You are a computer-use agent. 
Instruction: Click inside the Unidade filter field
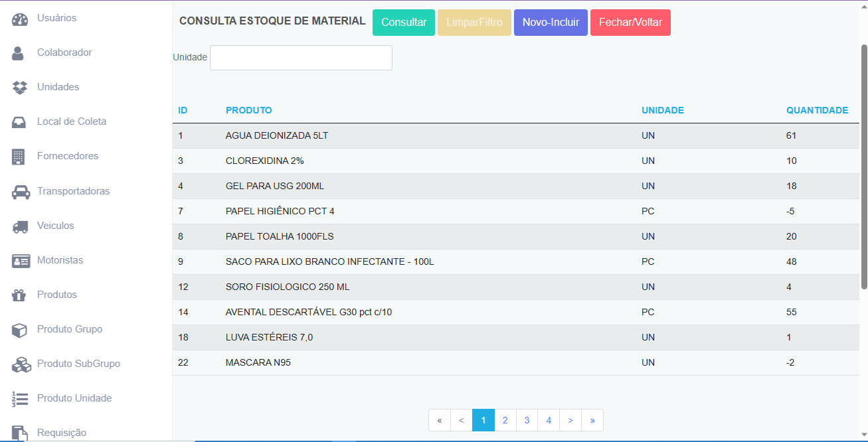(x=300, y=58)
